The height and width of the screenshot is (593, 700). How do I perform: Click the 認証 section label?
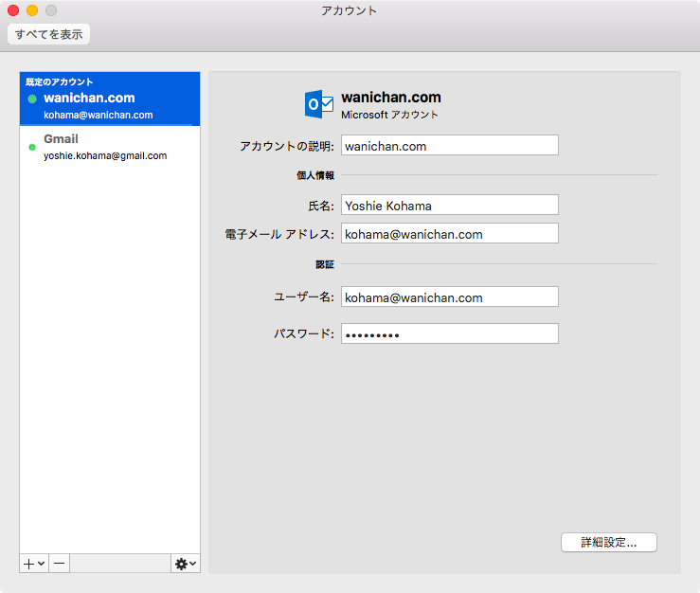coord(325,264)
